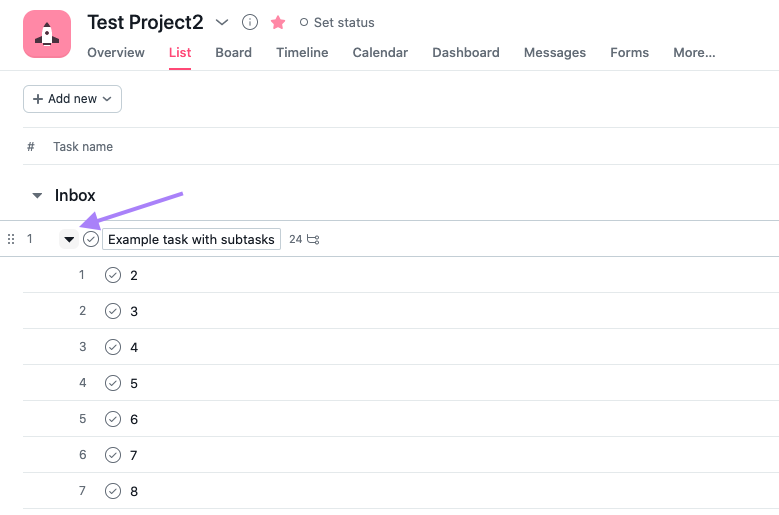Open the project info icon

249,22
